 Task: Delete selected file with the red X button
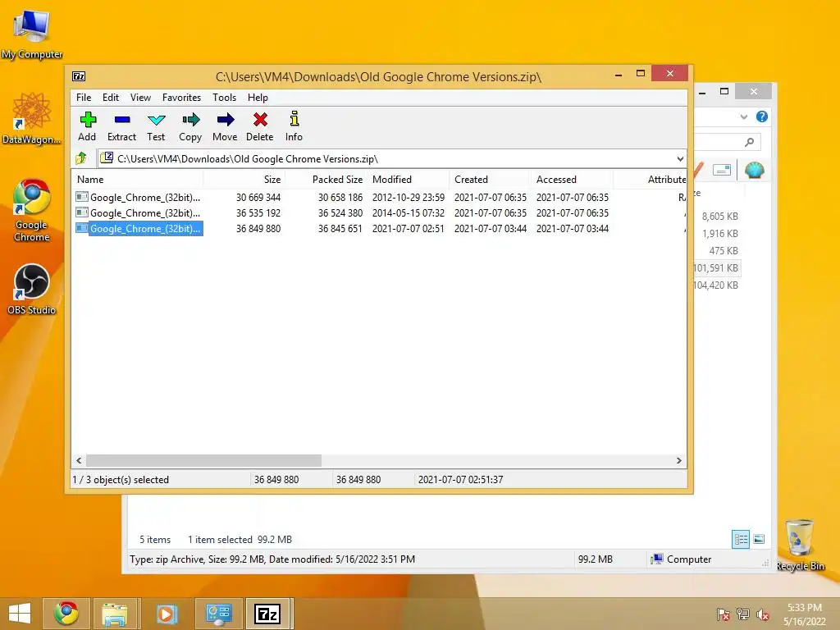260,127
